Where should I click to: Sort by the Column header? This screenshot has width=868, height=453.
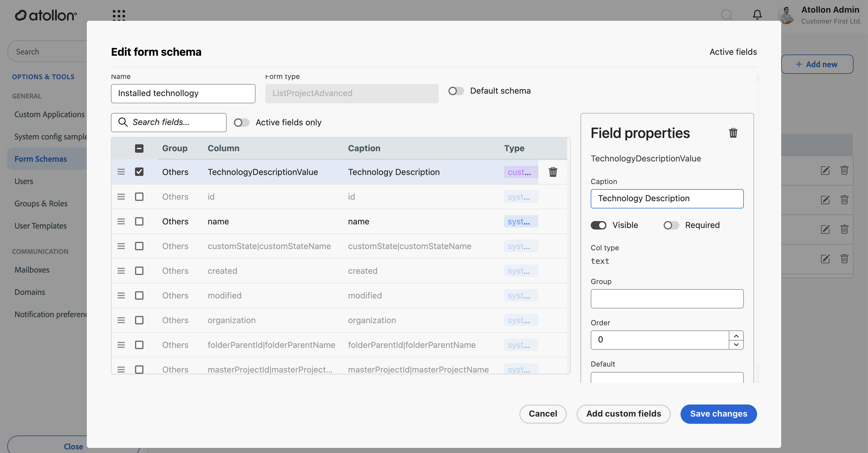[x=223, y=148]
